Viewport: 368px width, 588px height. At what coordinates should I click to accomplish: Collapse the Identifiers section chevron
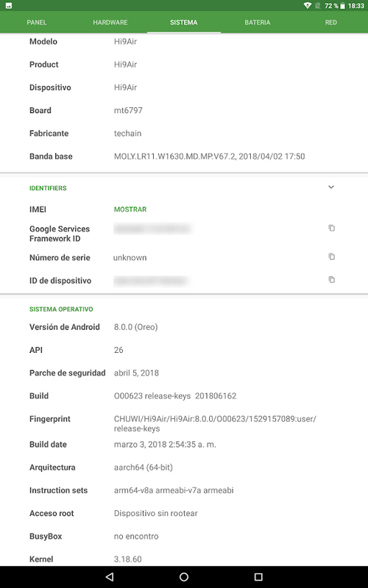pos(331,187)
